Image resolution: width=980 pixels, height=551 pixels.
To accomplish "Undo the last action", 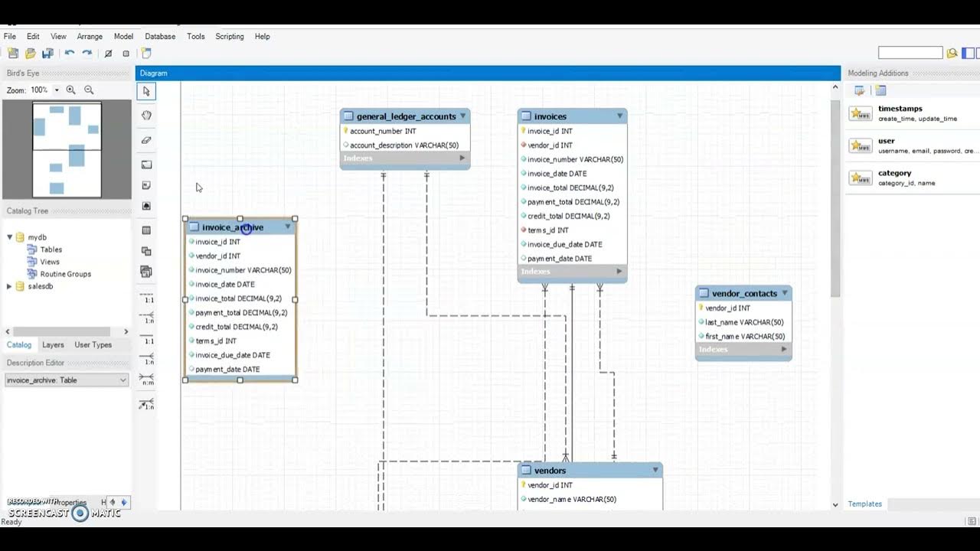I will click(x=70, y=54).
